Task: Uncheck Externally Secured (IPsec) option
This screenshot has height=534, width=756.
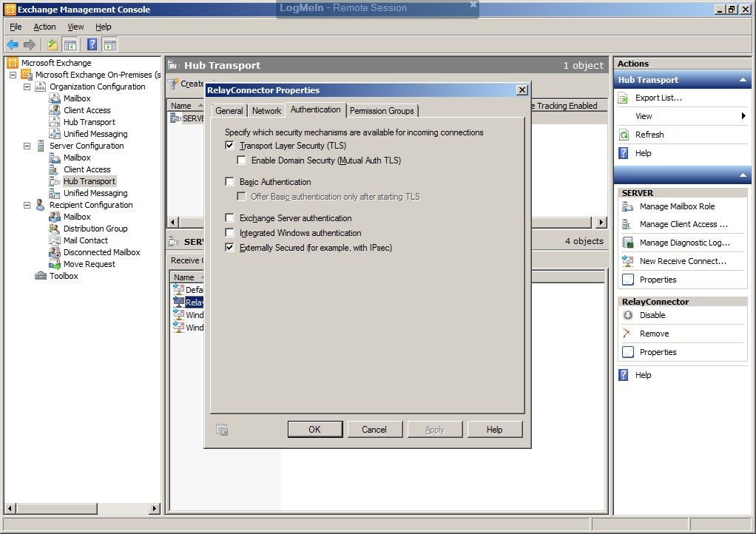Action: pyautogui.click(x=229, y=248)
